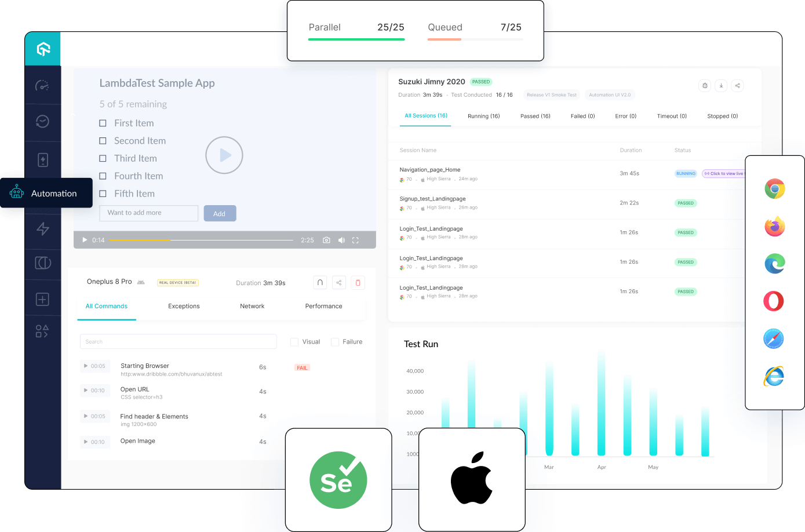This screenshot has width=805, height=532.
Task: Click the Want to add more input field
Action: point(149,213)
